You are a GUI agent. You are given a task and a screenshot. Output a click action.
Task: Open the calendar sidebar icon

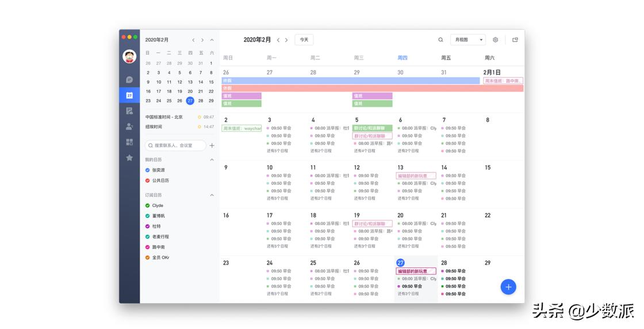click(129, 95)
